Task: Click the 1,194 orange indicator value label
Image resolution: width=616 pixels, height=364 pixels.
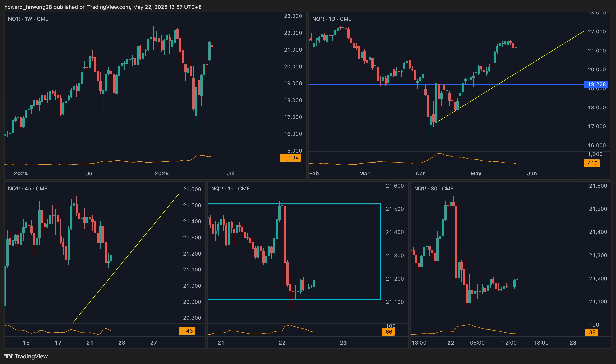Action: (x=291, y=158)
